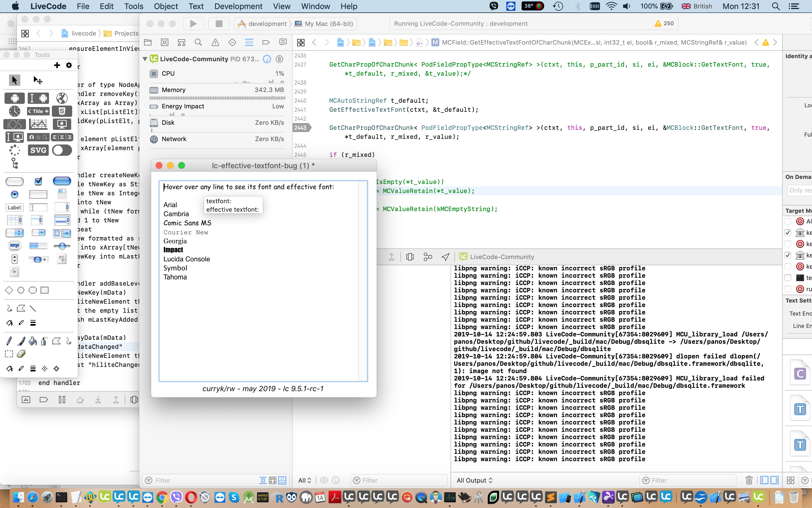This screenshot has width=812, height=508.
Task: Select the paint Bucket tool
Action: point(32,341)
